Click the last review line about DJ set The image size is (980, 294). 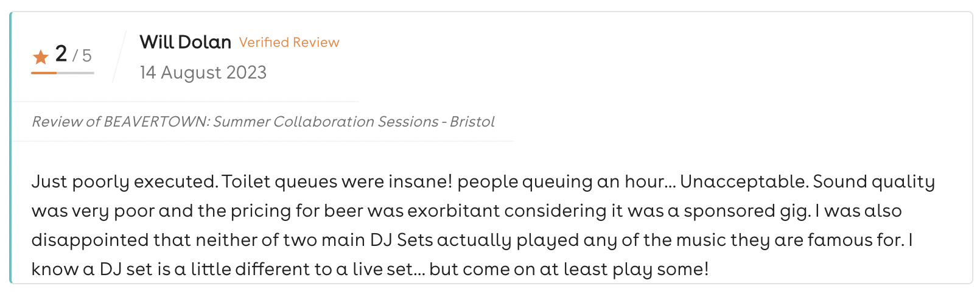tap(369, 268)
